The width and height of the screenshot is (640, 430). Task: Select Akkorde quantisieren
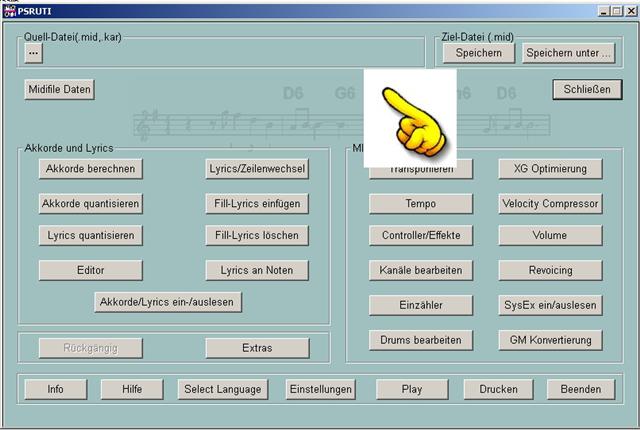[90, 204]
